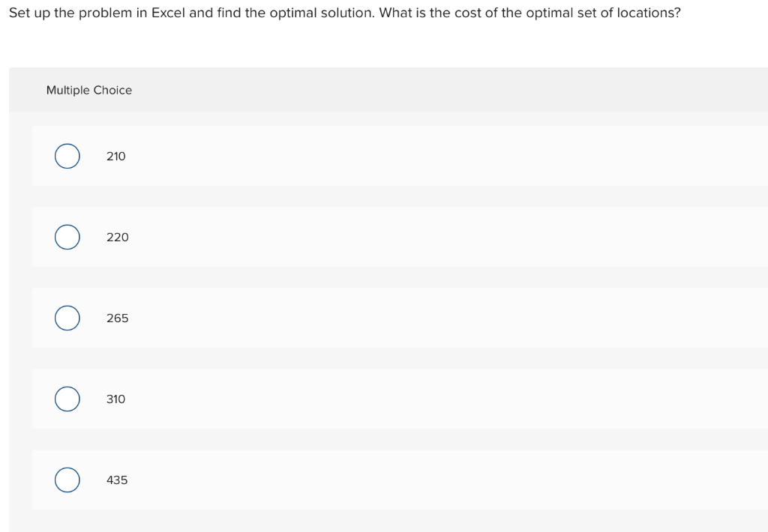Click the label text 310
The height and width of the screenshot is (532, 768).
pyautogui.click(x=115, y=399)
